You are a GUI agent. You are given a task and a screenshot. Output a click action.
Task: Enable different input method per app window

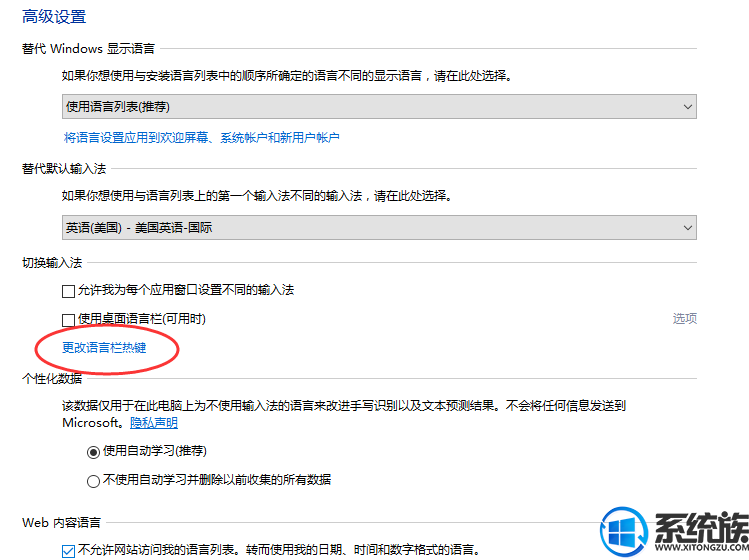[68, 291]
